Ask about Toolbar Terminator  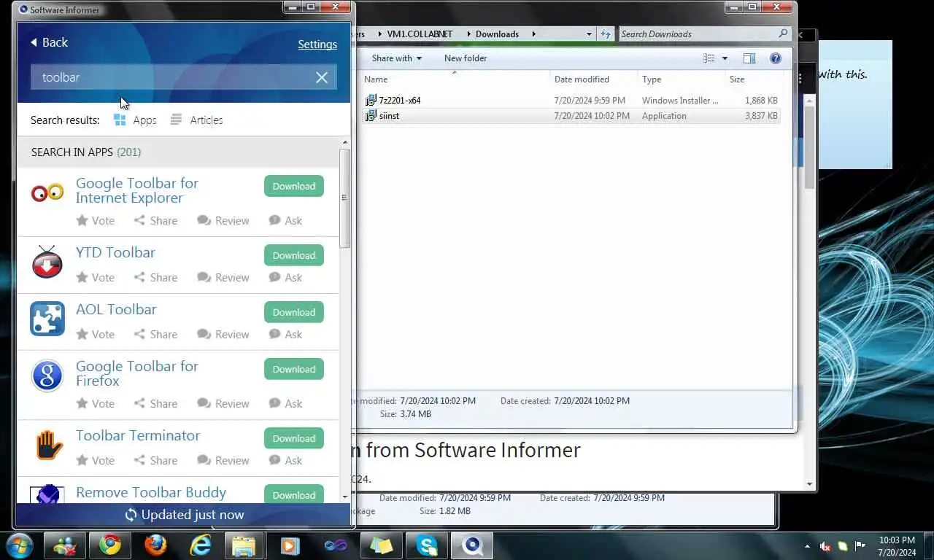pyautogui.click(x=285, y=460)
